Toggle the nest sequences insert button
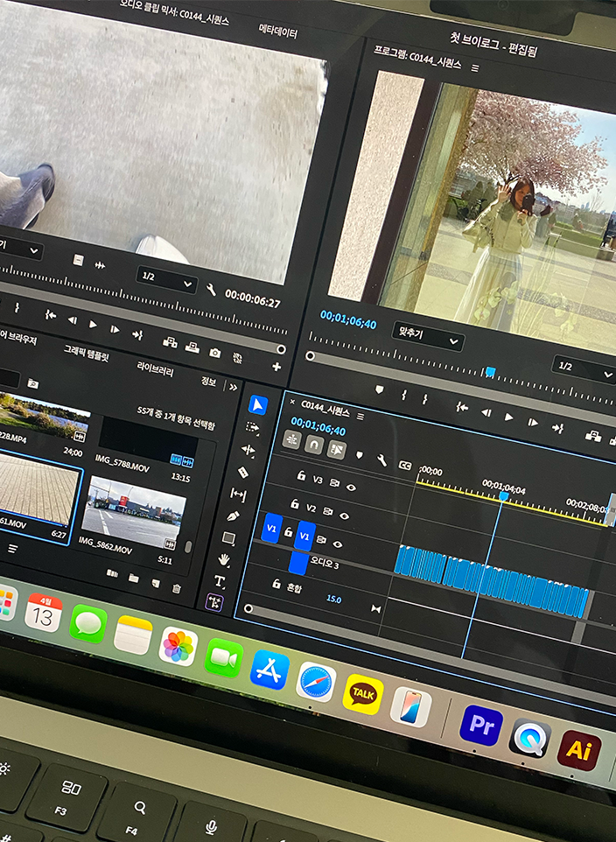The image size is (616, 842). point(292,439)
